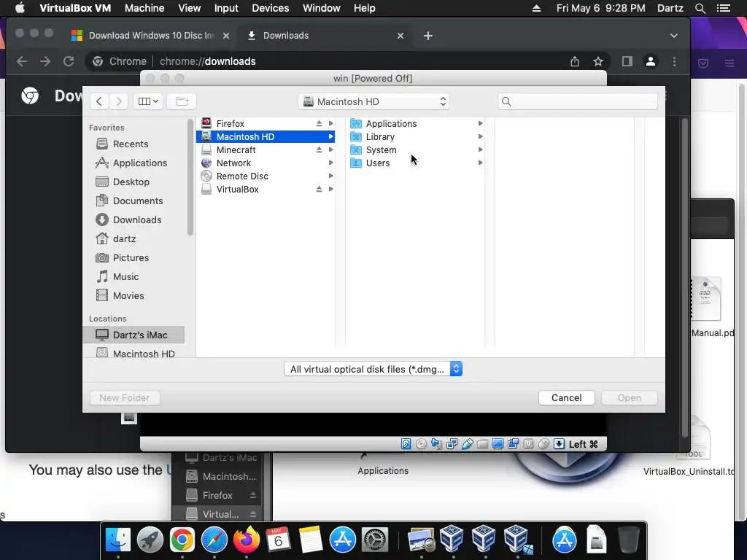The width and height of the screenshot is (747, 560).
Task: Open the Devices menu
Action: pos(270,8)
